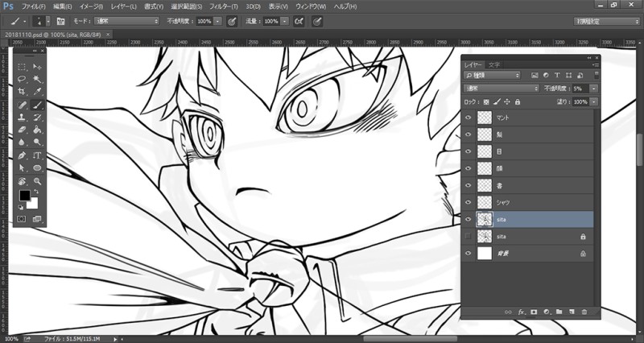Viewport: 644px width, 343px height.
Task: Add a layer mask
Action: pyautogui.click(x=534, y=312)
